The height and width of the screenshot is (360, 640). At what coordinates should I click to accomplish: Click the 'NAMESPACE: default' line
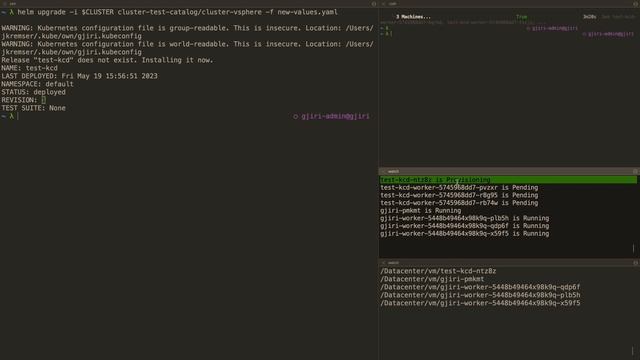point(38,84)
